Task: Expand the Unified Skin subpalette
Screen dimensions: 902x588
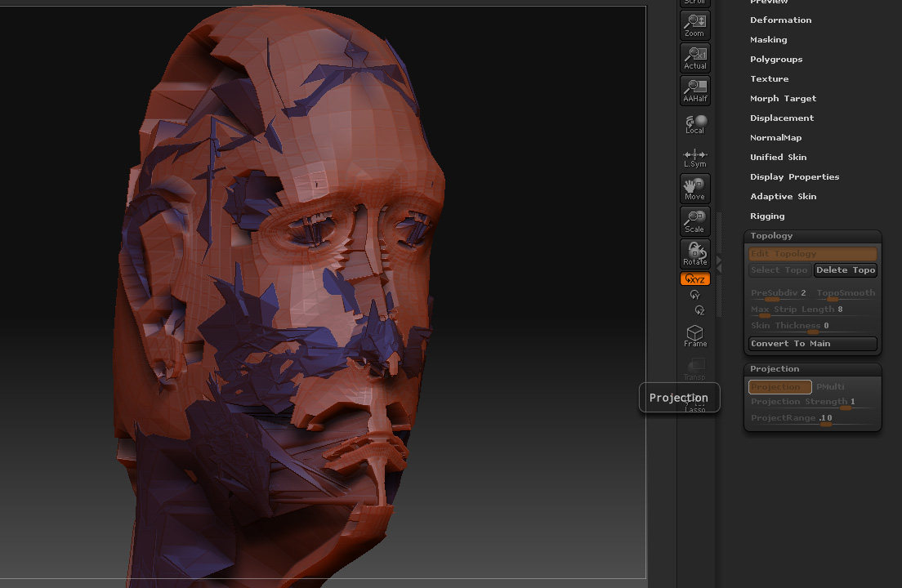Action: [778, 157]
